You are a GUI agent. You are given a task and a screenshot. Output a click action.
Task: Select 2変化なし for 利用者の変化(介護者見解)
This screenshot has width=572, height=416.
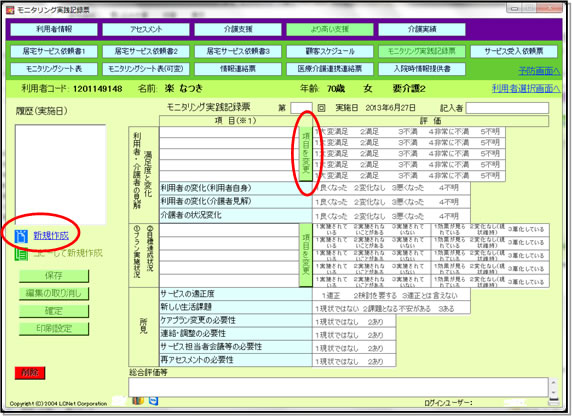[369, 202]
